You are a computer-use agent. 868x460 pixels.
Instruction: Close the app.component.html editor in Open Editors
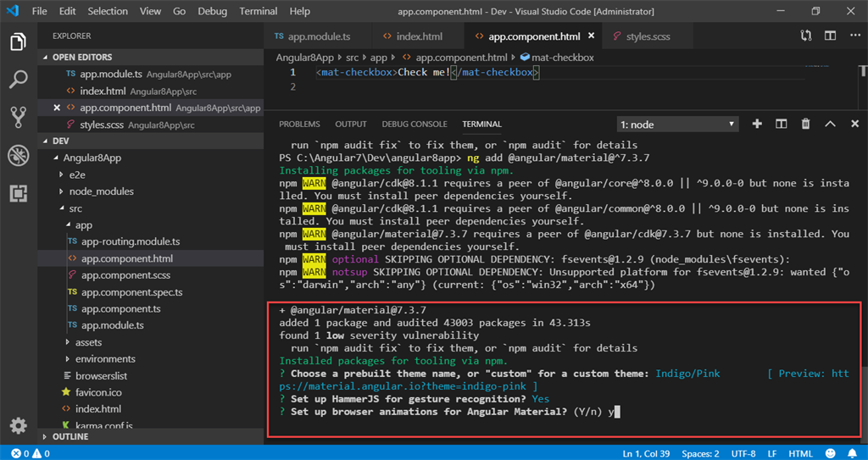(57, 108)
